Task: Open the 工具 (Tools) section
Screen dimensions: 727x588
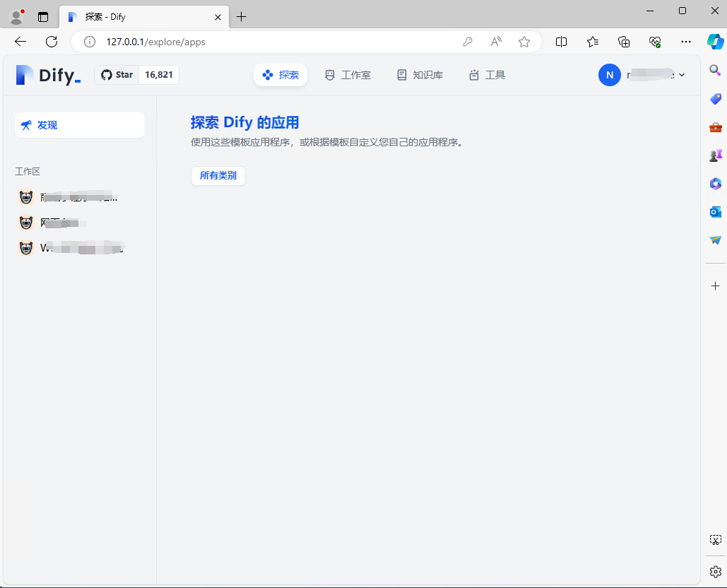Action: (486, 74)
